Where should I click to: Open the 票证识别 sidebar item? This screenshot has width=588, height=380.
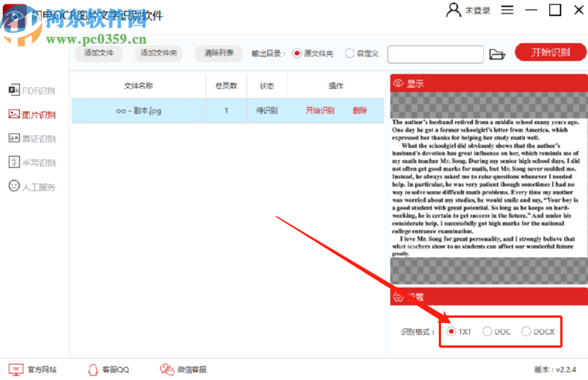click(31, 138)
